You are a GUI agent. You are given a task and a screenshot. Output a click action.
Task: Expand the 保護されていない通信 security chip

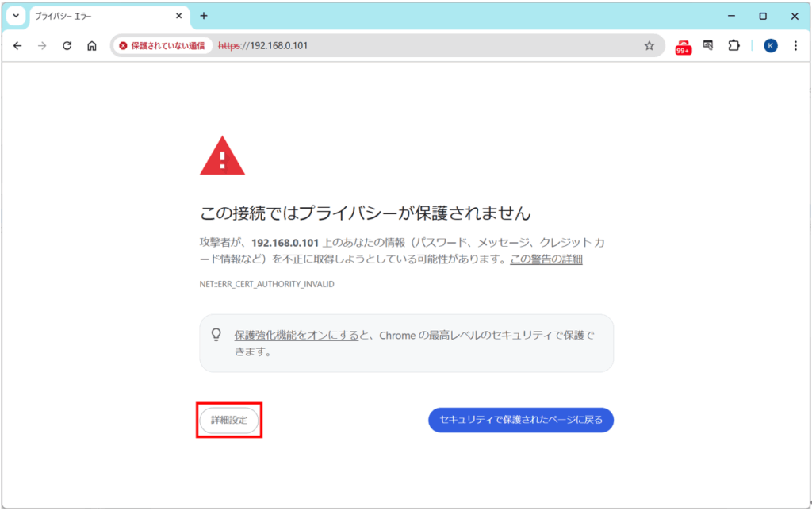[162, 46]
